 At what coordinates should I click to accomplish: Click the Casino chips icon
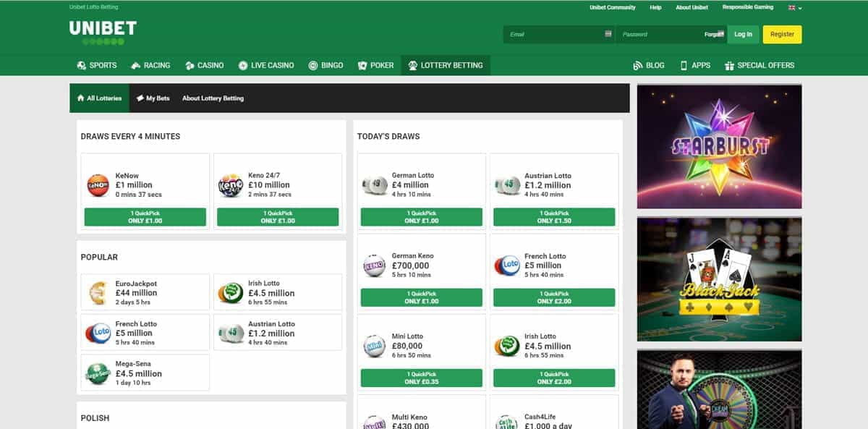(189, 65)
